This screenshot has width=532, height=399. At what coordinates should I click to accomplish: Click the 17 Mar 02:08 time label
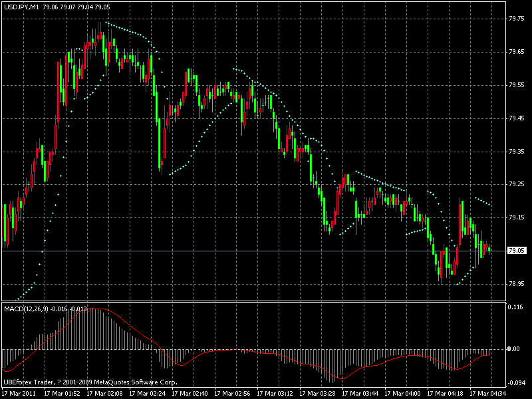(x=104, y=394)
